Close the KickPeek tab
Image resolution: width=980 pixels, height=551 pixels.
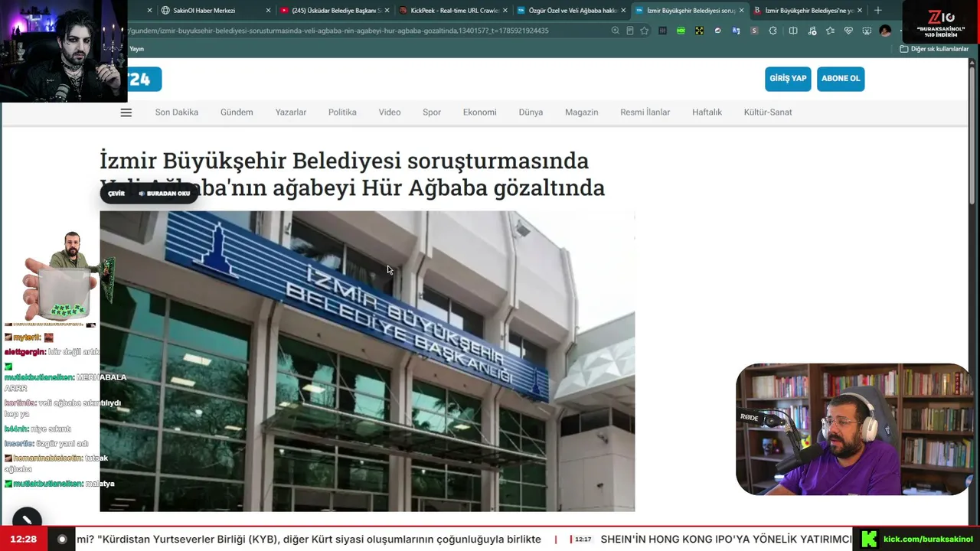(x=505, y=11)
